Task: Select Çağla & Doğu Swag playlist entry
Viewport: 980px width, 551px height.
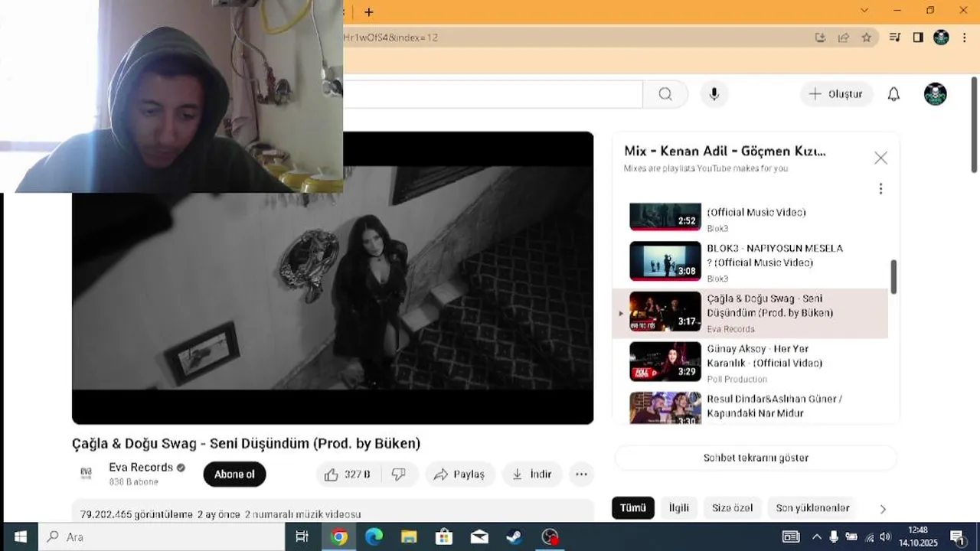Action: pyautogui.click(x=750, y=313)
